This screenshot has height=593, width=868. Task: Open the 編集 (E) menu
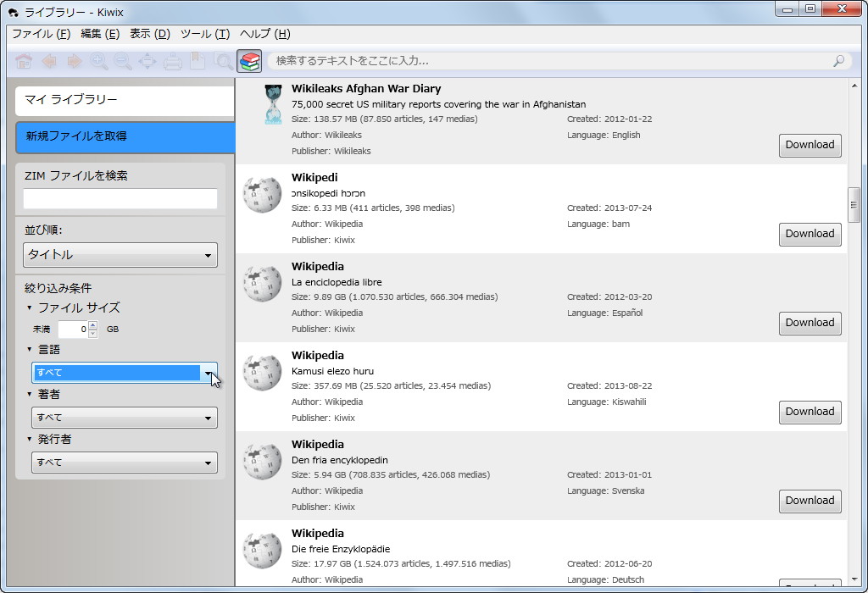click(x=100, y=34)
